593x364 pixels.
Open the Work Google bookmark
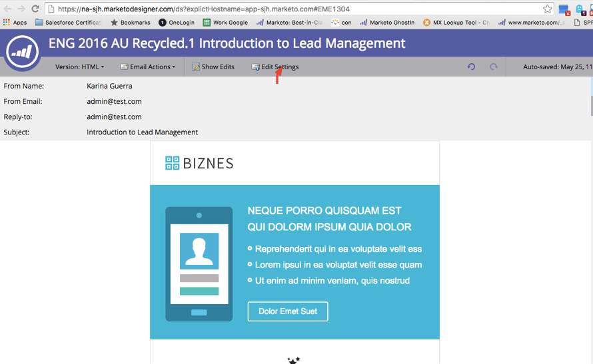click(x=225, y=22)
